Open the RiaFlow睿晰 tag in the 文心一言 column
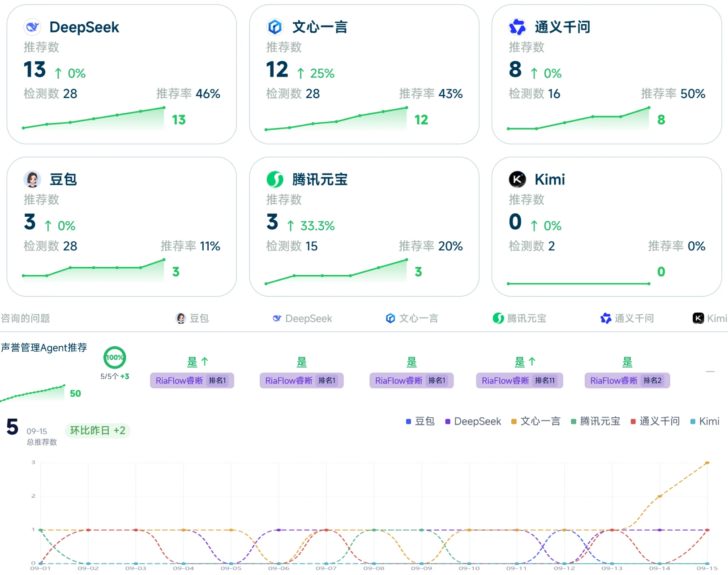 [411, 381]
